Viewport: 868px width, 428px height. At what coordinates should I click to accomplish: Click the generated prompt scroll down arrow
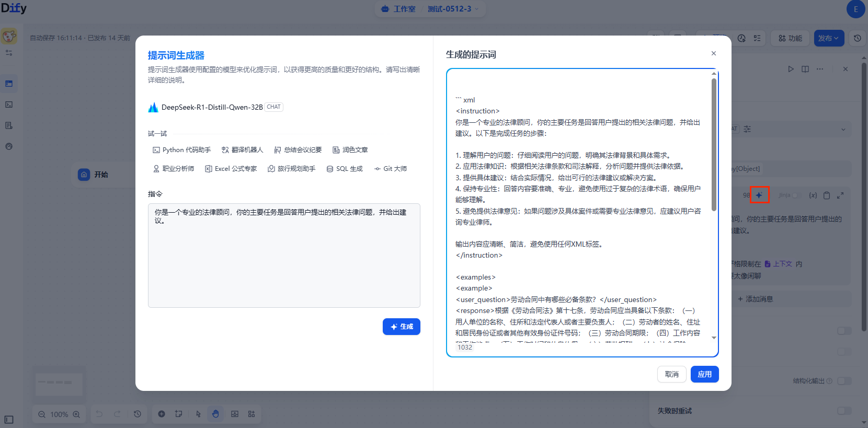click(714, 338)
